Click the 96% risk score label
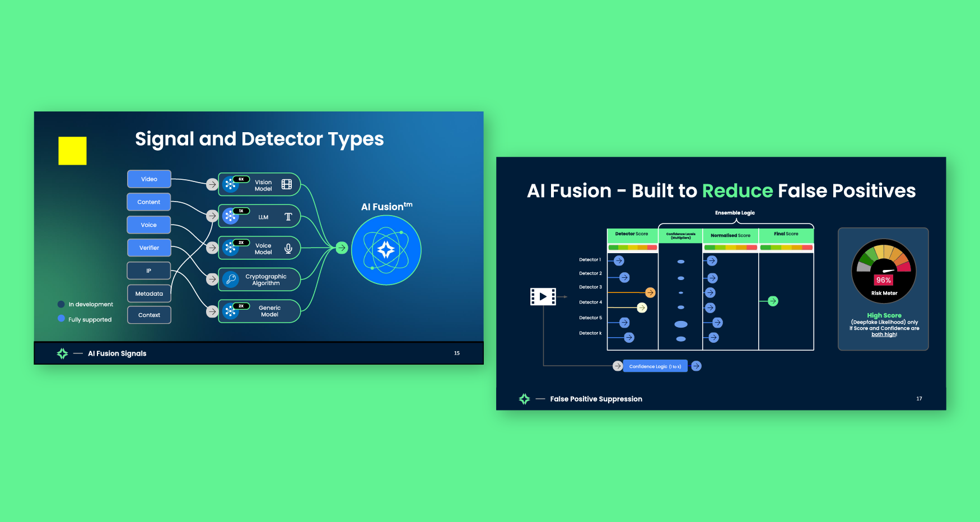Image resolution: width=980 pixels, height=522 pixels. (x=883, y=280)
